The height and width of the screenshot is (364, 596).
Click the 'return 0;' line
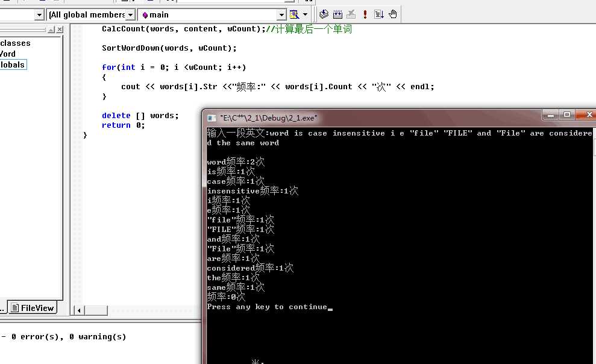click(123, 125)
